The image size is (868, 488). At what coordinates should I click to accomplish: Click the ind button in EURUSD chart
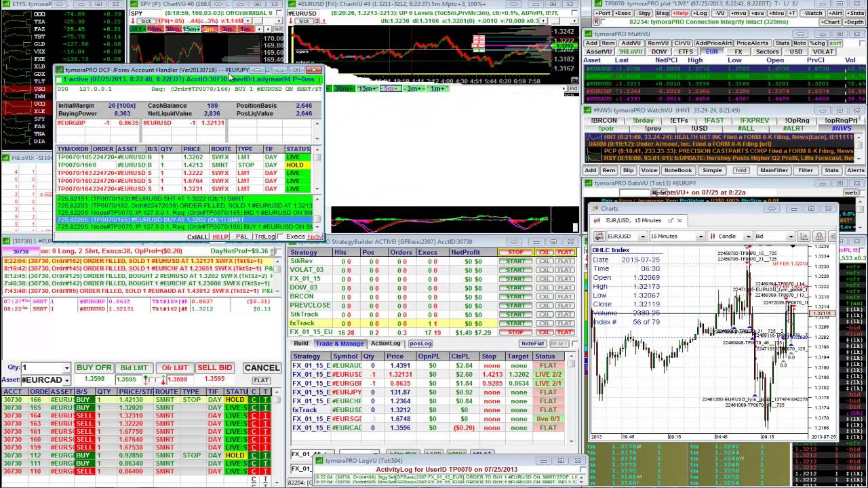coord(572,88)
